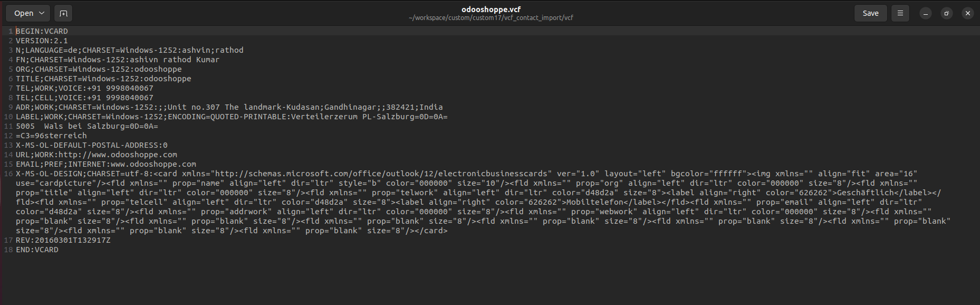The image size is (980, 305).
Task: Open the file chooser with Open button
Action: coord(23,13)
